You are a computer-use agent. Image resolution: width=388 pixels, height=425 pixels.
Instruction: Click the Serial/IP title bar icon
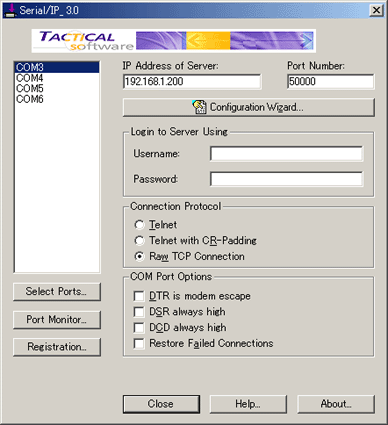(11, 10)
